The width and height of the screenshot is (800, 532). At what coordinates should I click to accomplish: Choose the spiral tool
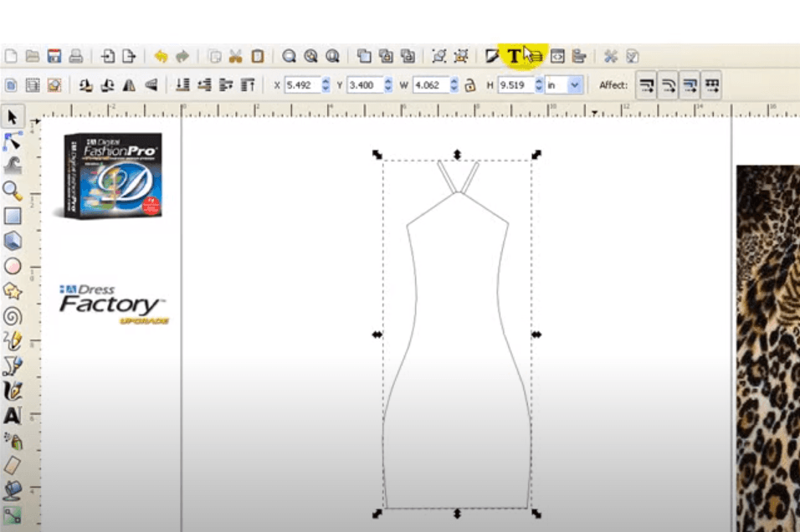[13, 316]
